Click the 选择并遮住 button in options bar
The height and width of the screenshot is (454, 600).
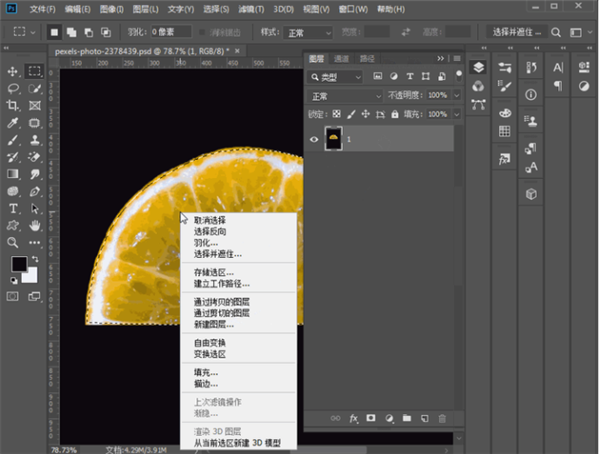click(x=519, y=32)
